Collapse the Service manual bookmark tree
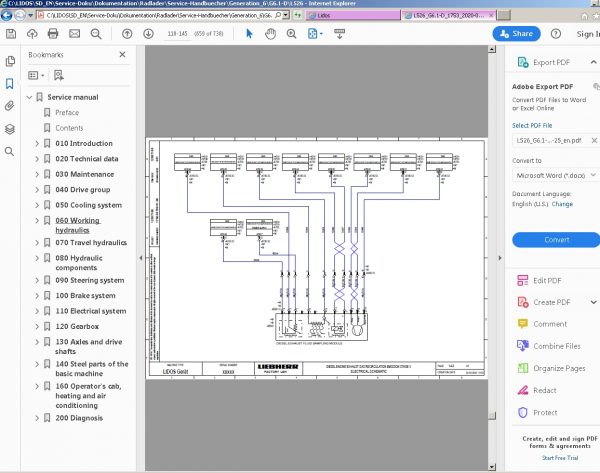Screen dimensions: 600x473 coord(29,97)
